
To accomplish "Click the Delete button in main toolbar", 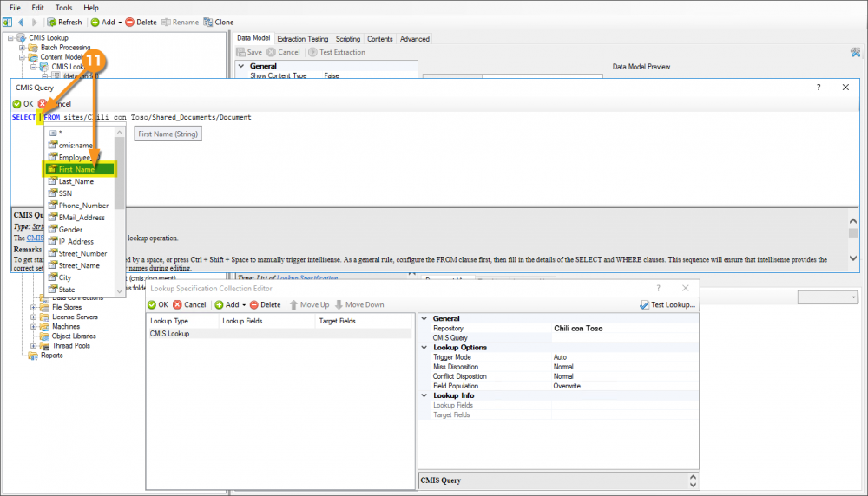I will 141,23.
